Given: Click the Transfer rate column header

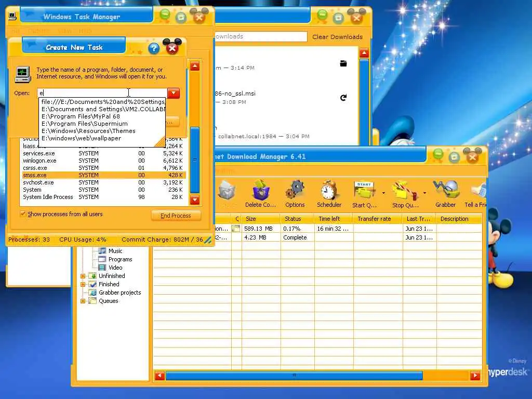Looking at the screenshot, I should point(377,219).
